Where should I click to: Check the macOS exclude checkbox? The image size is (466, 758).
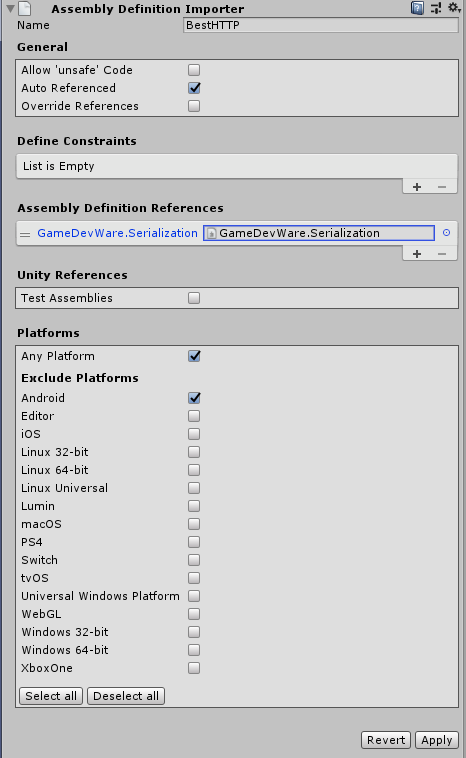pos(194,524)
